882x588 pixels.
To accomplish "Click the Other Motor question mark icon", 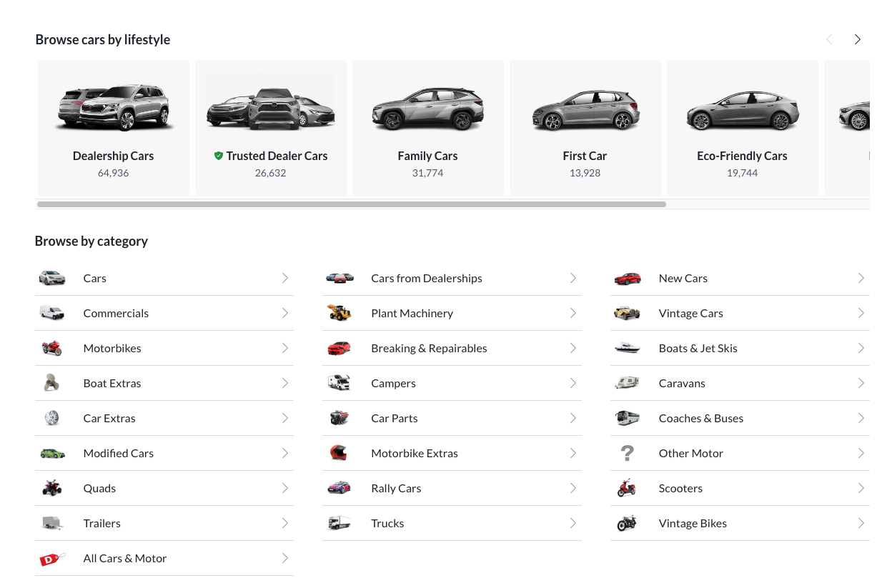I will point(627,453).
